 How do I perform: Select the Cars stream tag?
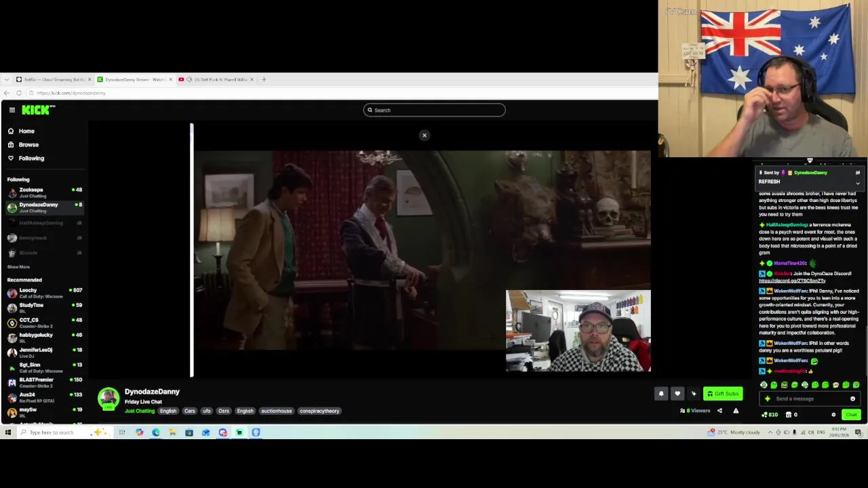(190, 411)
